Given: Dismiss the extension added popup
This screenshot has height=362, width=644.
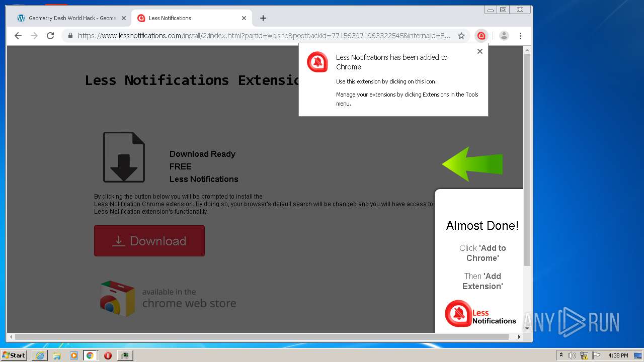Looking at the screenshot, I should [479, 51].
